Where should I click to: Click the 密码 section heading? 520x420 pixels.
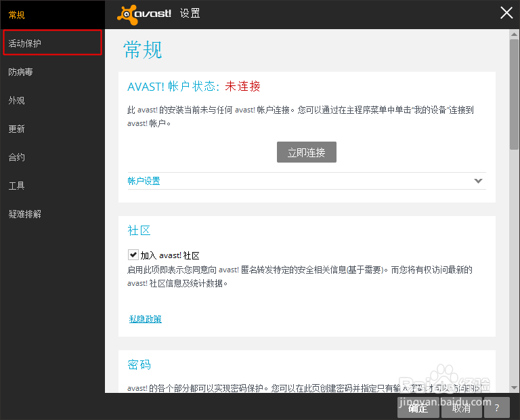139,364
